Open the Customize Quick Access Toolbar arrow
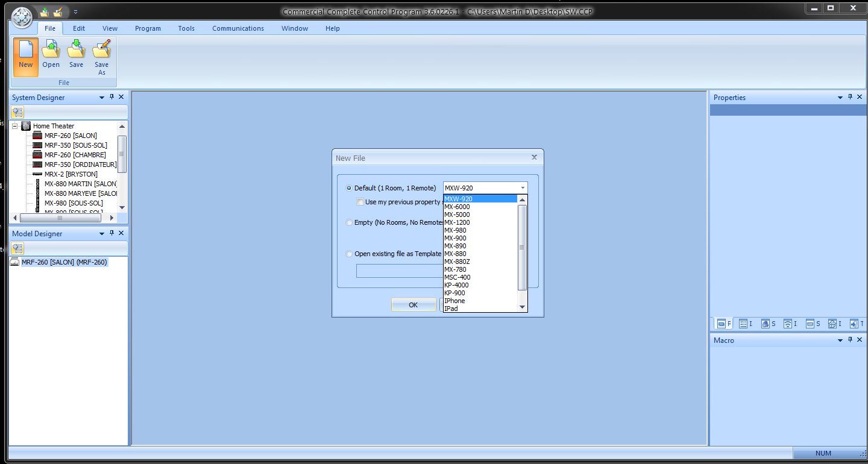This screenshot has width=868, height=464. [75, 11]
